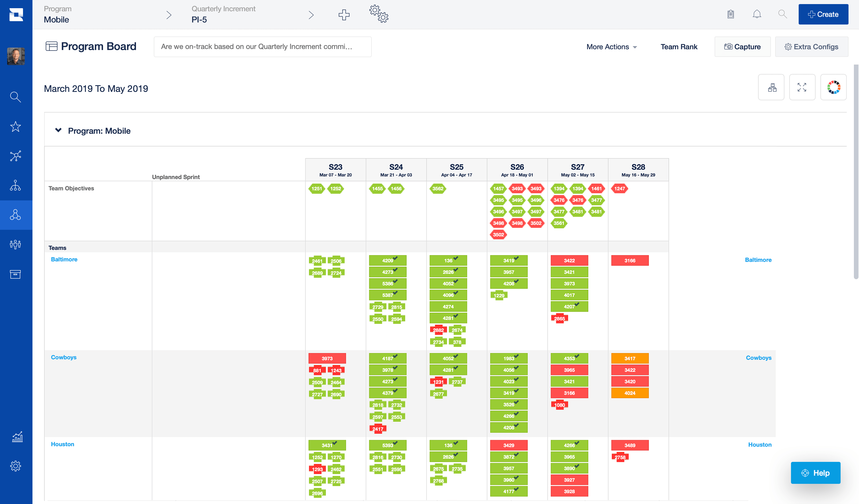This screenshot has height=504, width=859.
Task: Click the expand to fullscreen icon
Action: (x=802, y=88)
